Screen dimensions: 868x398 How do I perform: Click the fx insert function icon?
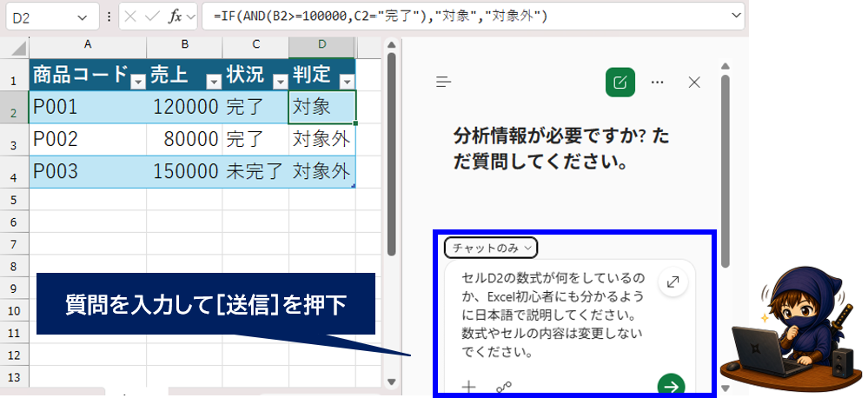point(175,17)
